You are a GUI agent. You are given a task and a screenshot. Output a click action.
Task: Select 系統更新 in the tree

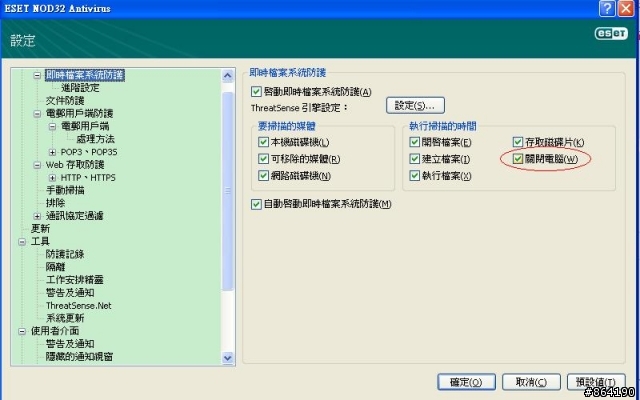[x=65, y=318]
